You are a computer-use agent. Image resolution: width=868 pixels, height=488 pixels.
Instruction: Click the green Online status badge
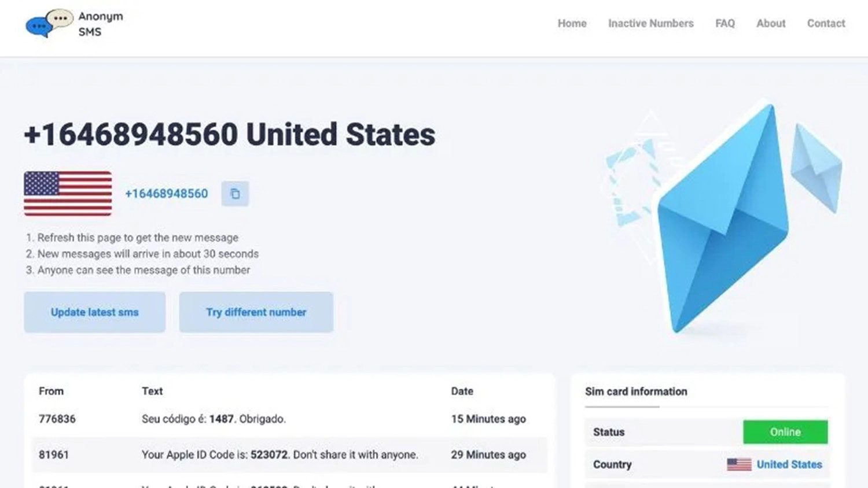point(785,432)
